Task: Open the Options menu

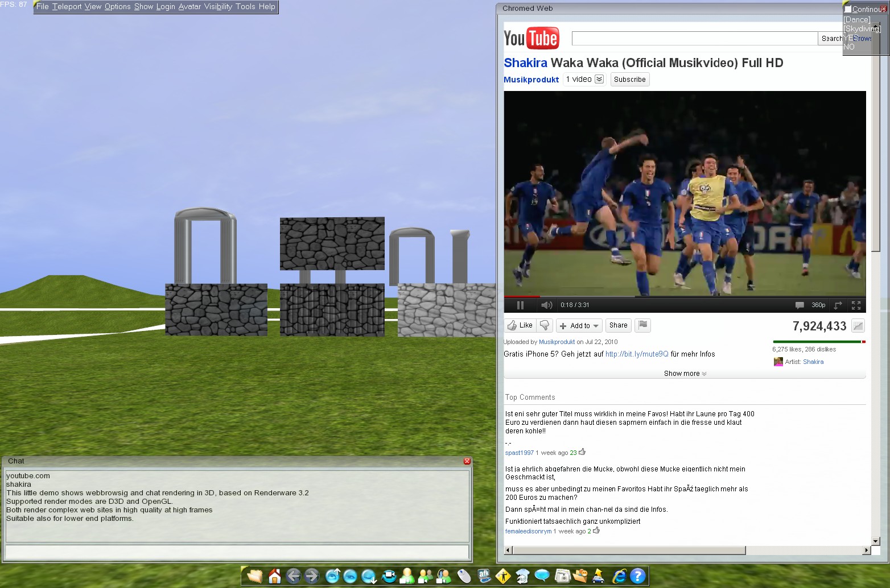Action: 118,7
